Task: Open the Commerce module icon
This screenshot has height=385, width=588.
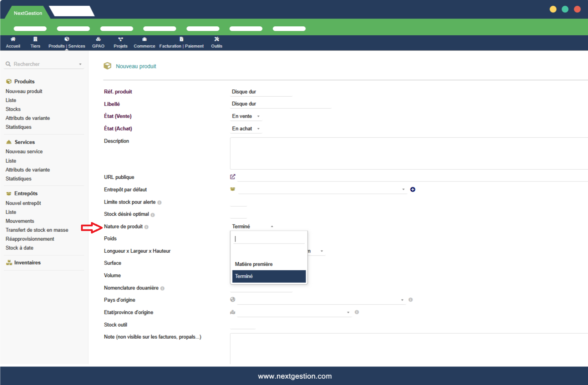Action: click(x=144, y=39)
